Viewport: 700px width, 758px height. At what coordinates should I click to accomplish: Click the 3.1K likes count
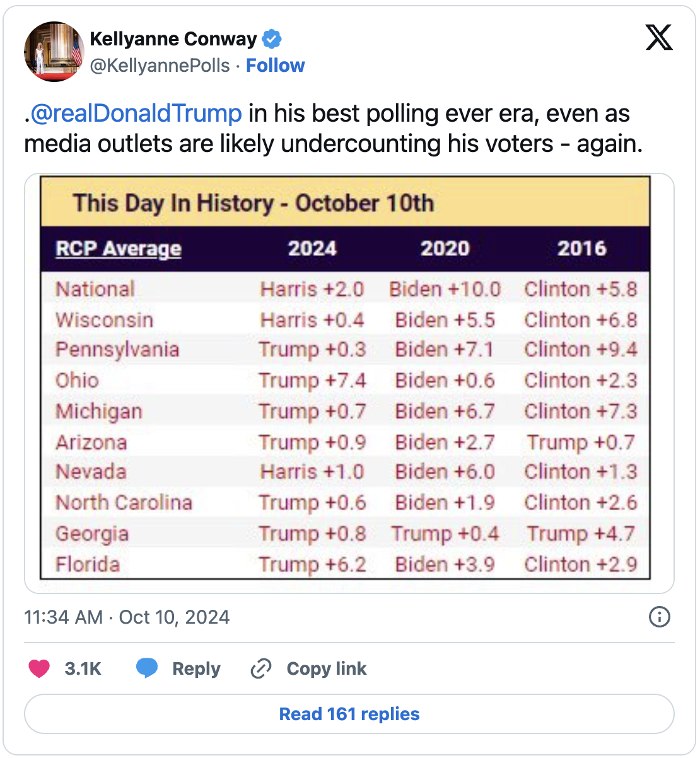[x=83, y=668]
